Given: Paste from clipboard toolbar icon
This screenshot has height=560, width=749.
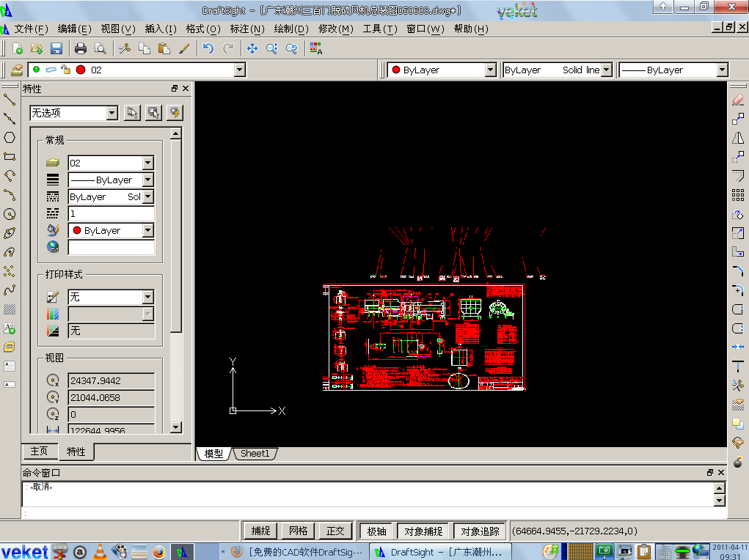Looking at the screenshot, I should tap(164, 48).
